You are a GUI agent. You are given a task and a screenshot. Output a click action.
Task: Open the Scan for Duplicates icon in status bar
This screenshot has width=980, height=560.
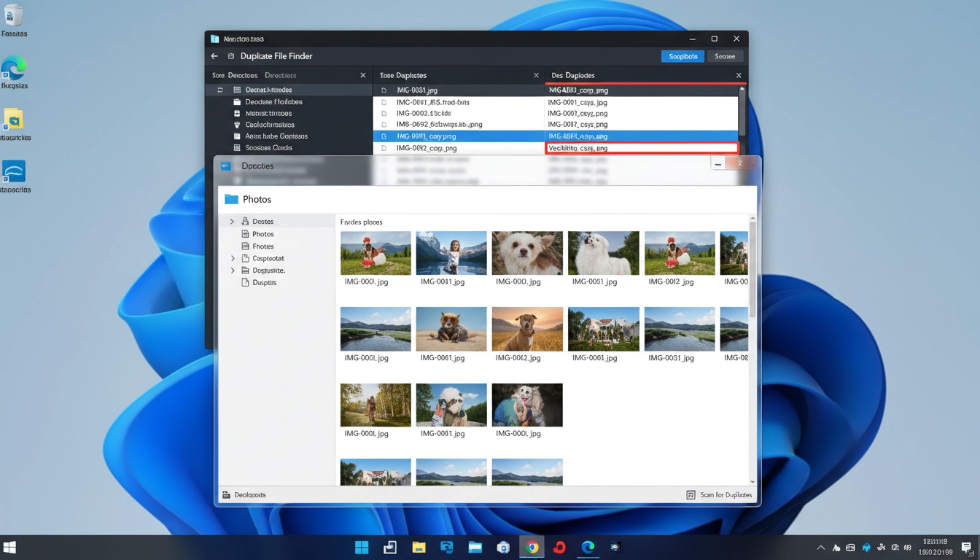tap(691, 494)
